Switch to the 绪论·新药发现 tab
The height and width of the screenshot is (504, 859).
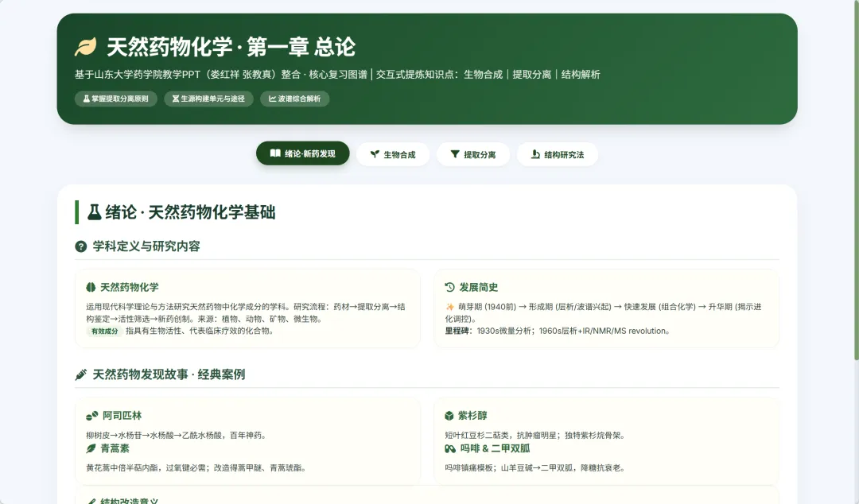pos(303,153)
